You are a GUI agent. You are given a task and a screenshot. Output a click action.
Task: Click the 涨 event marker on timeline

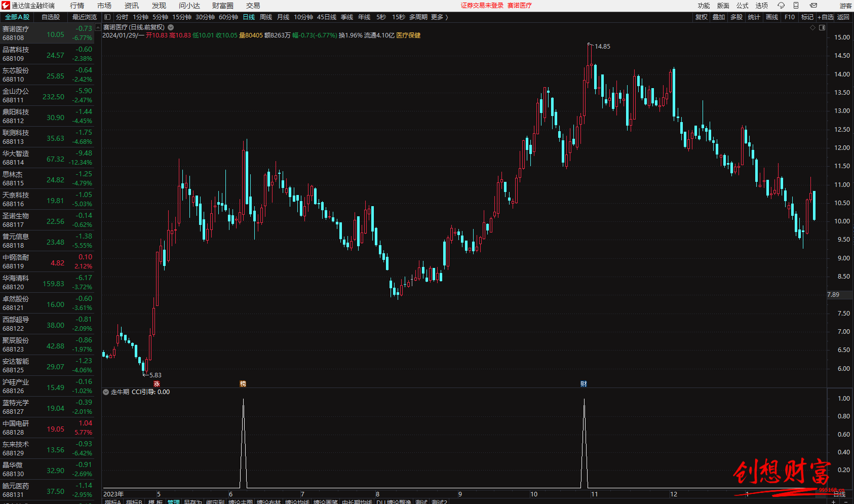[157, 384]
